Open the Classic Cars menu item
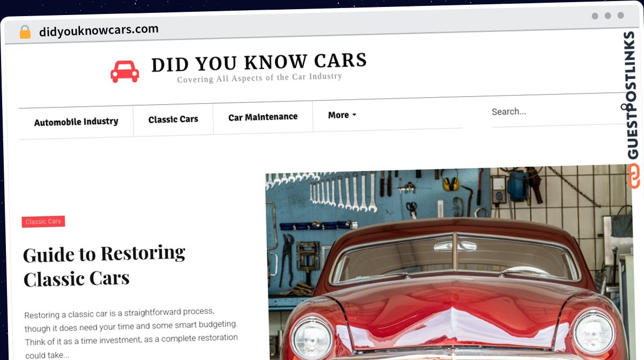The height and width of the screenshot is (360, 644). coord(173,119)
